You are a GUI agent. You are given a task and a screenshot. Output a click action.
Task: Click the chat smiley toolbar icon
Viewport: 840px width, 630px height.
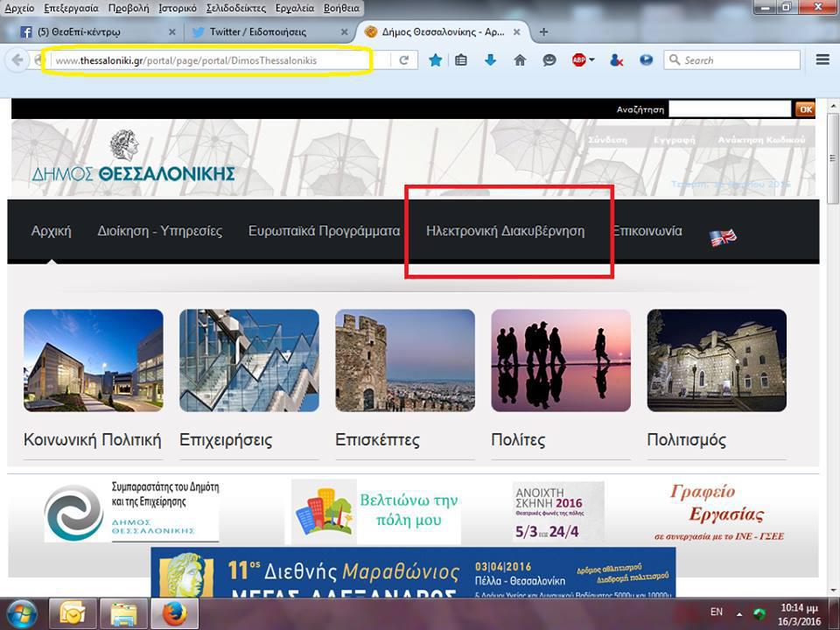549,60
